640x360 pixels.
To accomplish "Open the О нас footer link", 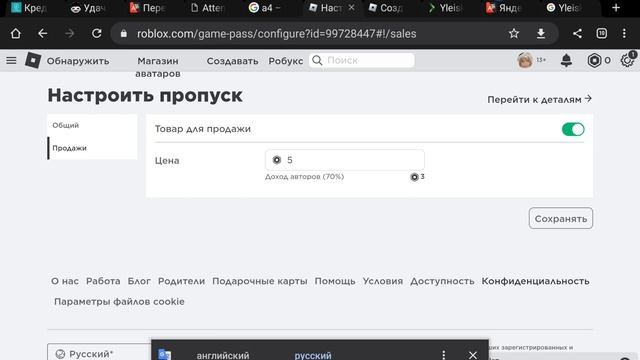I will click(64, 281).
